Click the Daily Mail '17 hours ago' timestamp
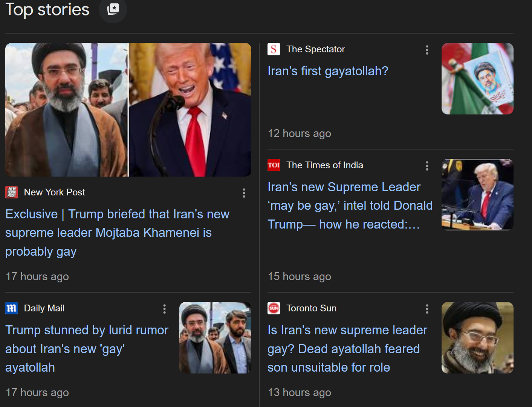The width and height of the screenshot is (532, 407). point(37,393)
